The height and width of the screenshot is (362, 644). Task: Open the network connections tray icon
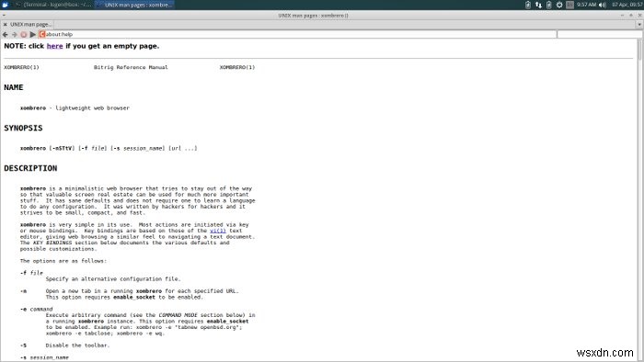coord(538,5)
